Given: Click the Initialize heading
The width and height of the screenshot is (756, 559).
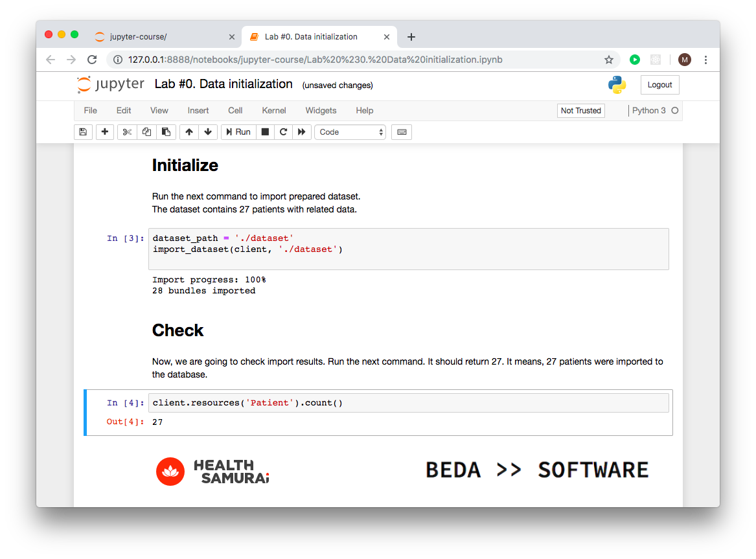Looking at the screenshot, I should [x=185, y=165].
